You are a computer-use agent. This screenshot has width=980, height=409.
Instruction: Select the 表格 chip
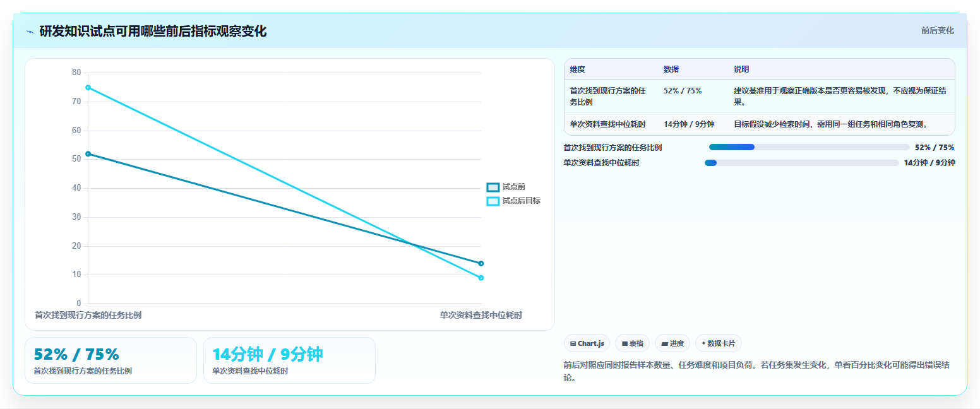[x=632, y=343]
